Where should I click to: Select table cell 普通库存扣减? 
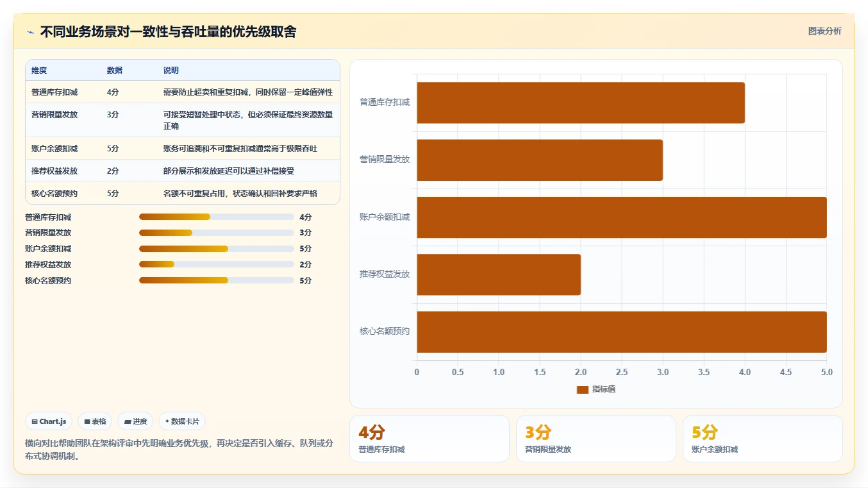click(x=54, y=92)
